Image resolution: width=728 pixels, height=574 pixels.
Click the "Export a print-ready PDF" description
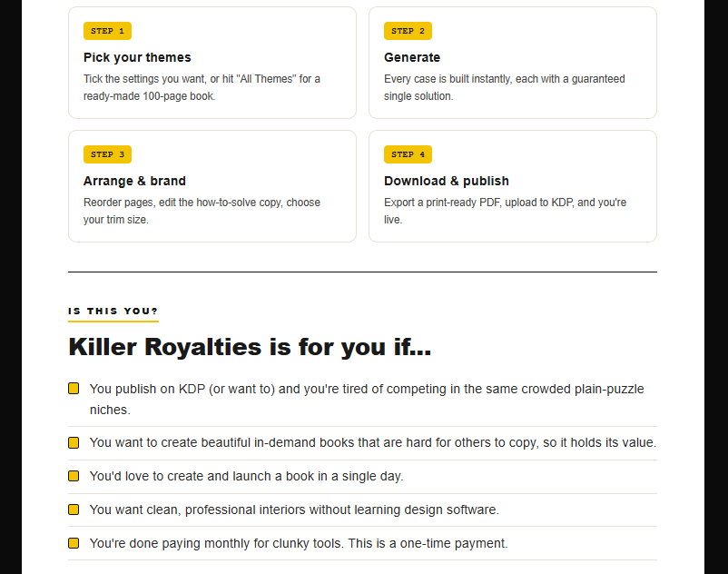505,211
